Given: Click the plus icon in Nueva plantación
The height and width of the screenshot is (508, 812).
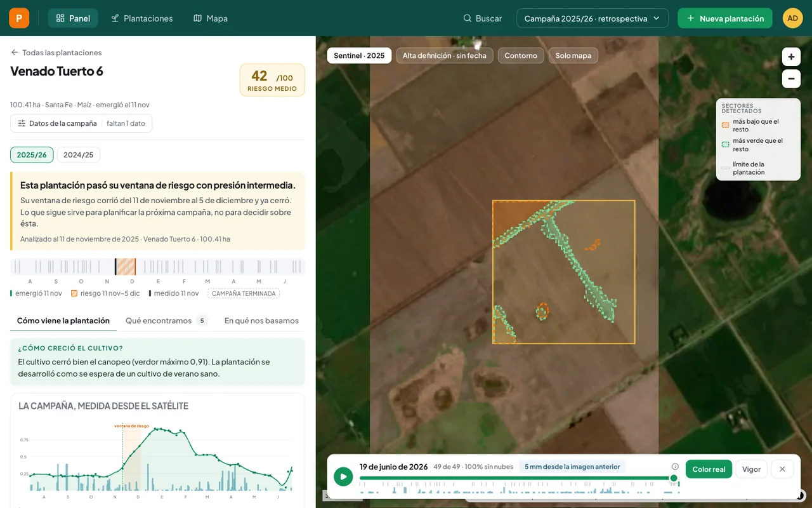Looking at the screenshot, I should click(x=691, y=18).
